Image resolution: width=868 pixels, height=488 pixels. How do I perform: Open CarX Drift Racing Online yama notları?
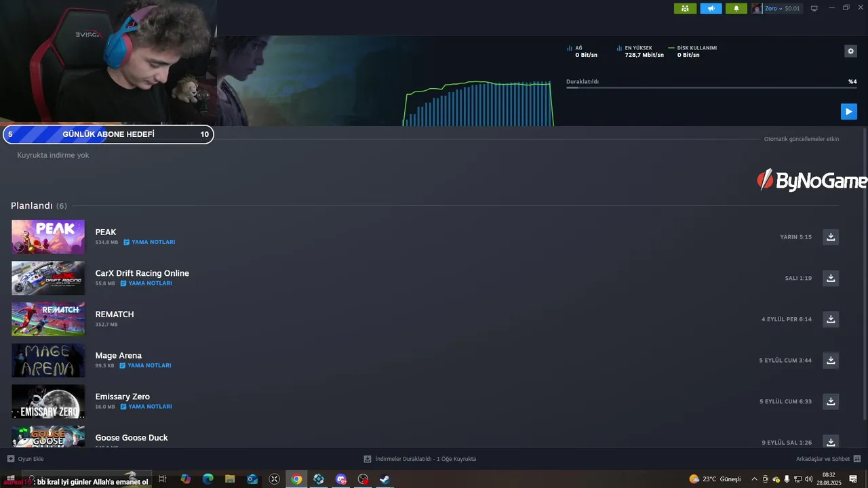pos(146,283)
